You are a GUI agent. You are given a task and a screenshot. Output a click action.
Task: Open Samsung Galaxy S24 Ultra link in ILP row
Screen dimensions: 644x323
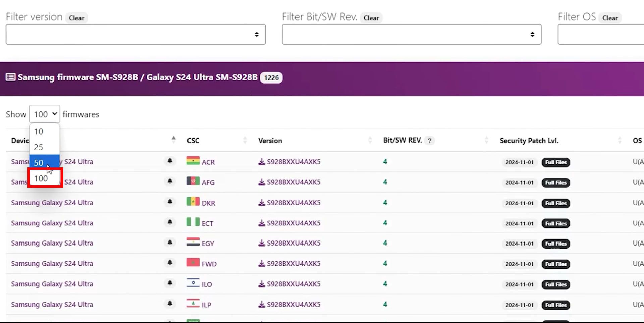[52, 304]
